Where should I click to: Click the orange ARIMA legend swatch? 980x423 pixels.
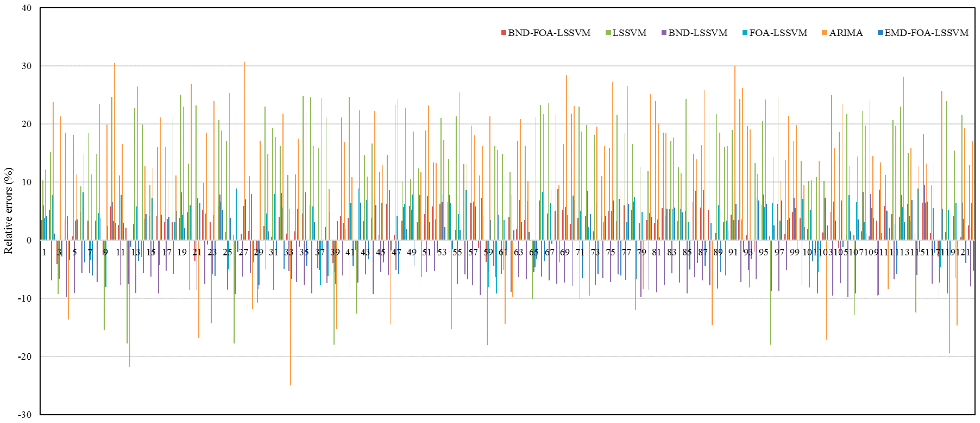825,33
